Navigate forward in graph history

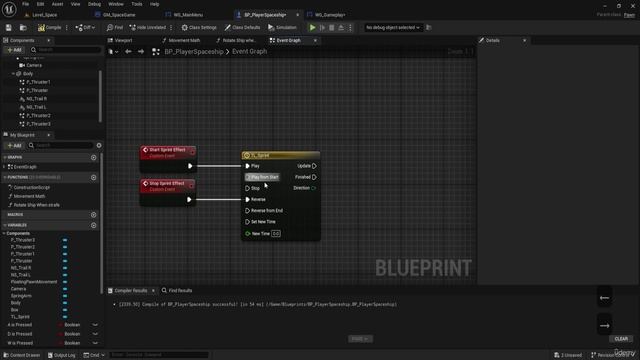[x=141, y=51]
